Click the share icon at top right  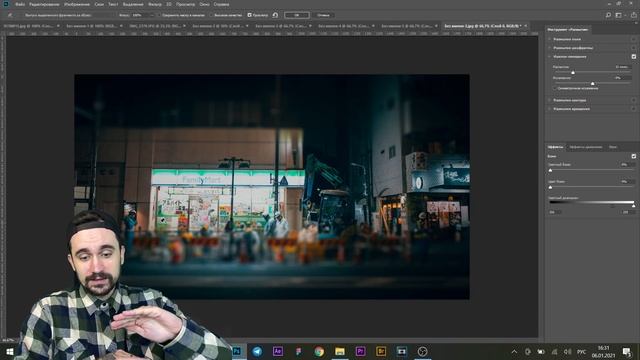click(x=633, y=15)
